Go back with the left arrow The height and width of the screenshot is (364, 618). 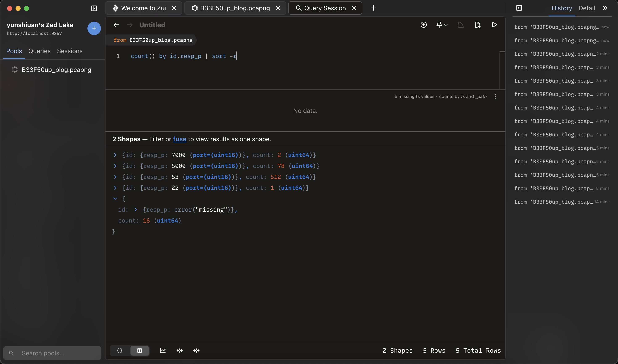pyautogui.click(x=116, y=25)
